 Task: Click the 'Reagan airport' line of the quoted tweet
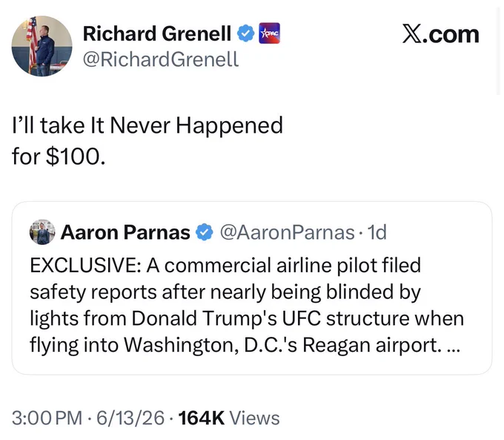tap(245, 345)
